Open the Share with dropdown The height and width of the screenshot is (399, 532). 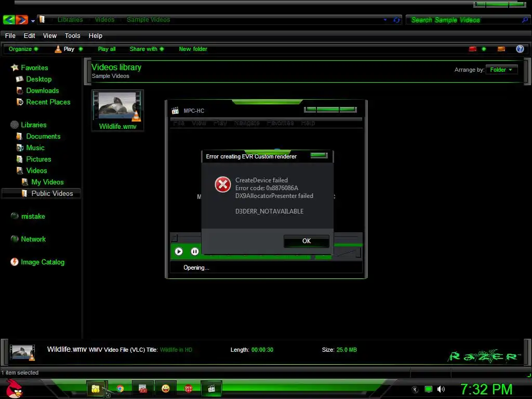tap(147, 49)
